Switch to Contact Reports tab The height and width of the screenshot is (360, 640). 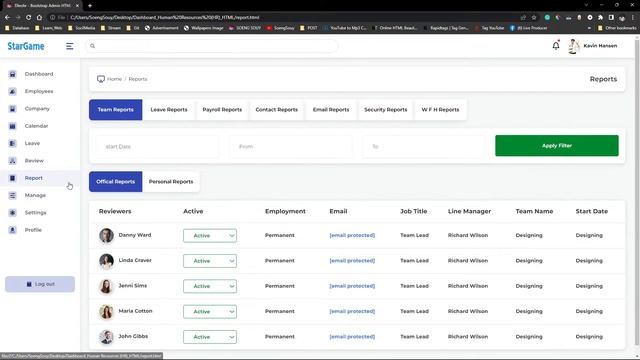[x=277, y=110]
